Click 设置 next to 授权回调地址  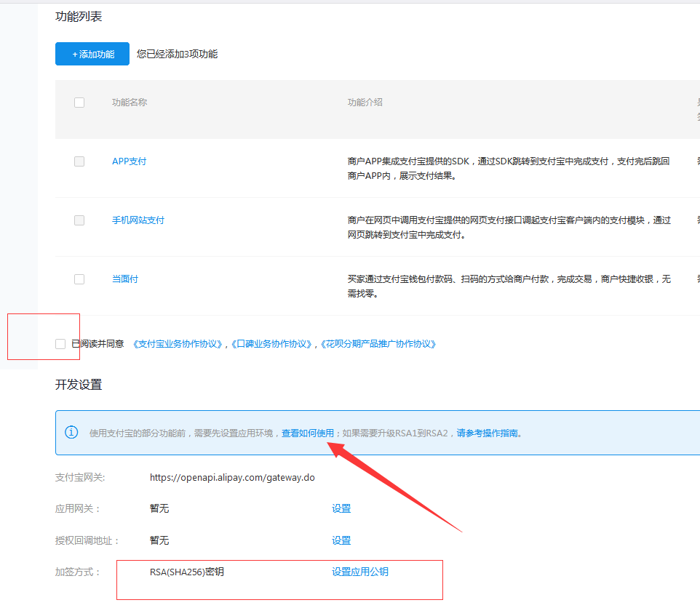click(x=341, y=541)
